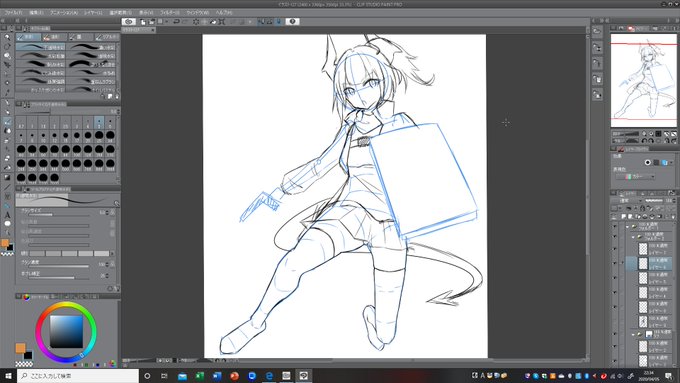Click stabilization value stepper arrows

tap(107, 275)
